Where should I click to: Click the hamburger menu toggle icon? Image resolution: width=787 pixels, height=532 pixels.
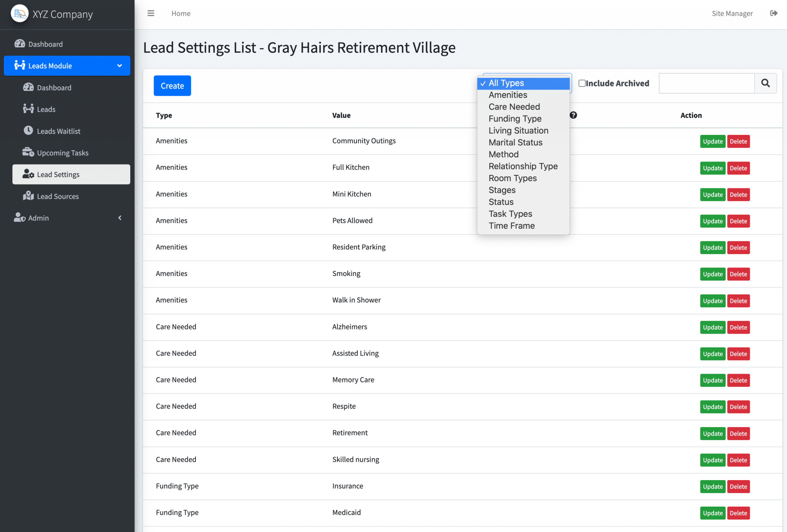tap(151, 13)
